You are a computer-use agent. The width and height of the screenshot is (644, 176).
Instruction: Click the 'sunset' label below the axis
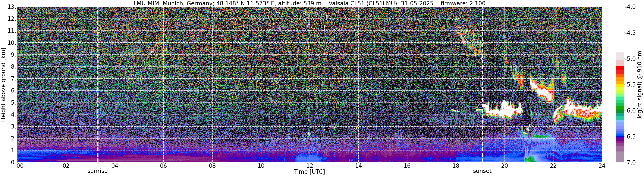[x=482, y=171]
